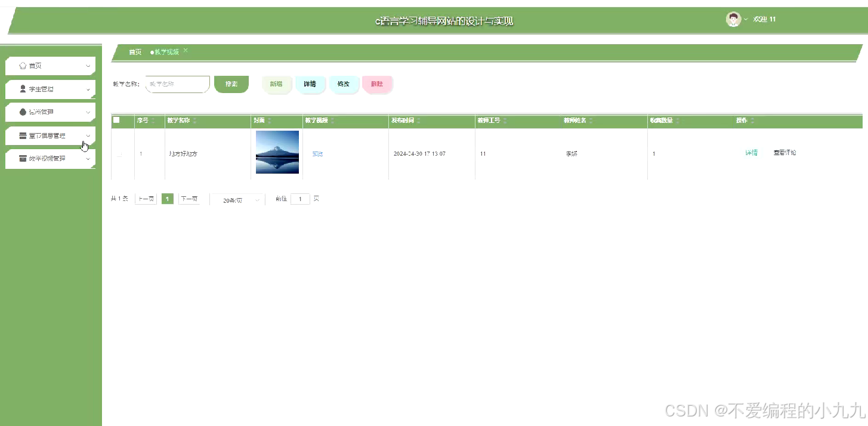Screen dimensions: 868x426
Task: Click the person icon for 学生管理
Action: tap(23, 89)
